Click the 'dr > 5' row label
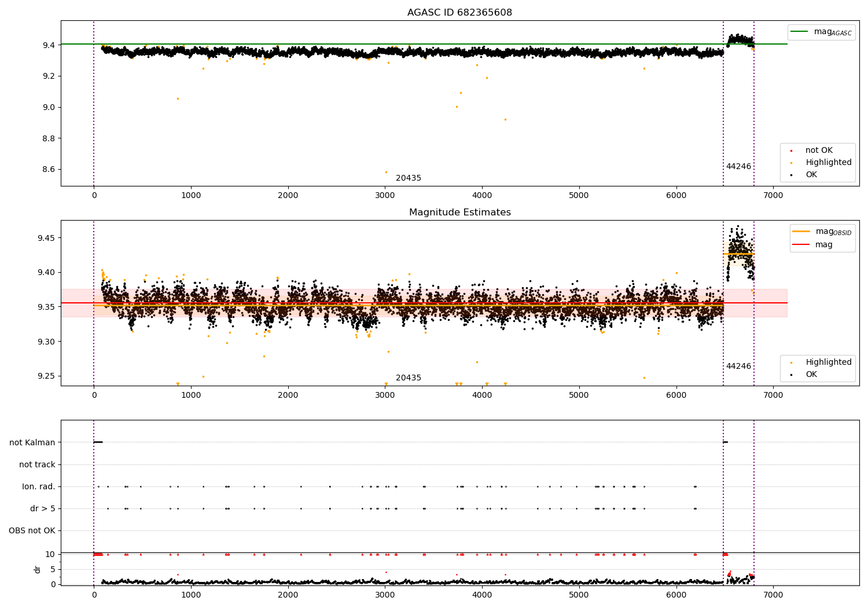This screenshot has height=608, width=868. coord(43,508)
